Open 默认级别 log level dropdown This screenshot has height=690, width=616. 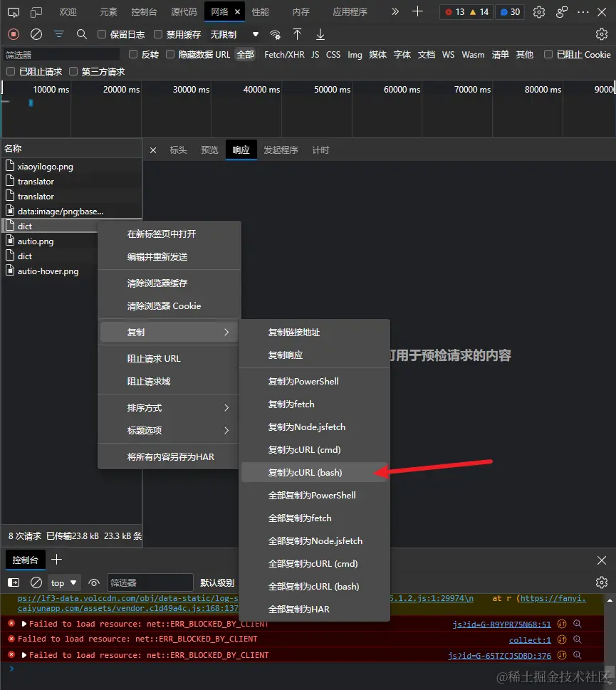pyautogui.click(x=217, y=582)
